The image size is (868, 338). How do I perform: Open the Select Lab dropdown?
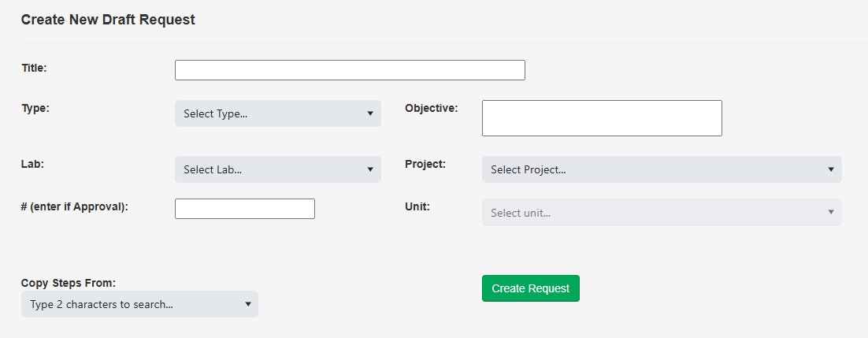coord(277,169)
